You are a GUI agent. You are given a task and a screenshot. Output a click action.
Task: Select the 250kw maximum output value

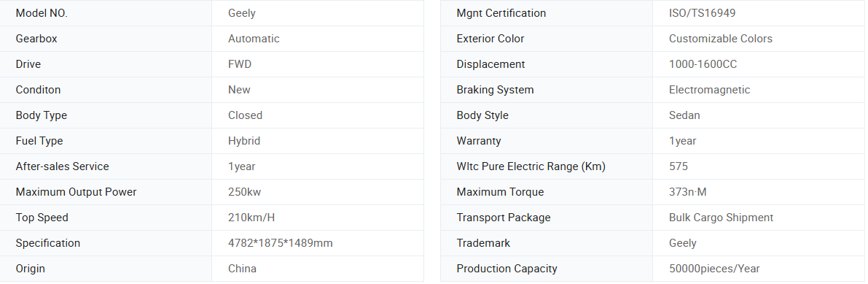pyautogui.click(x=244, y=192)
